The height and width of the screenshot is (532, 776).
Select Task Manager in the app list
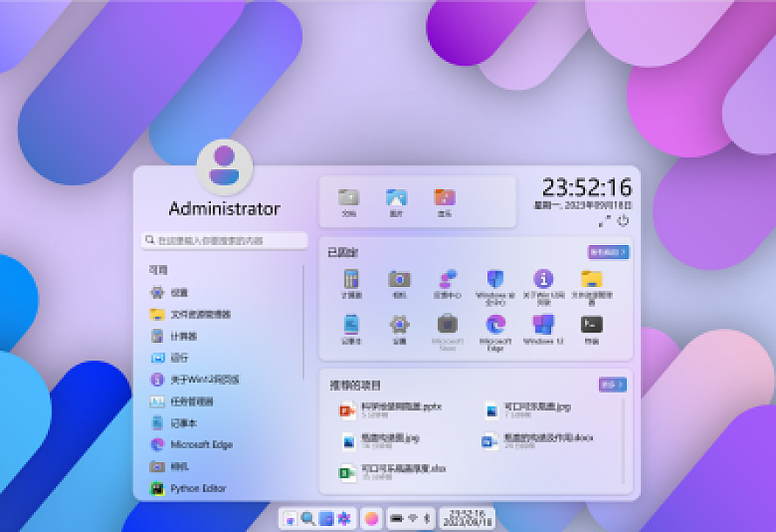coord(192,401)
